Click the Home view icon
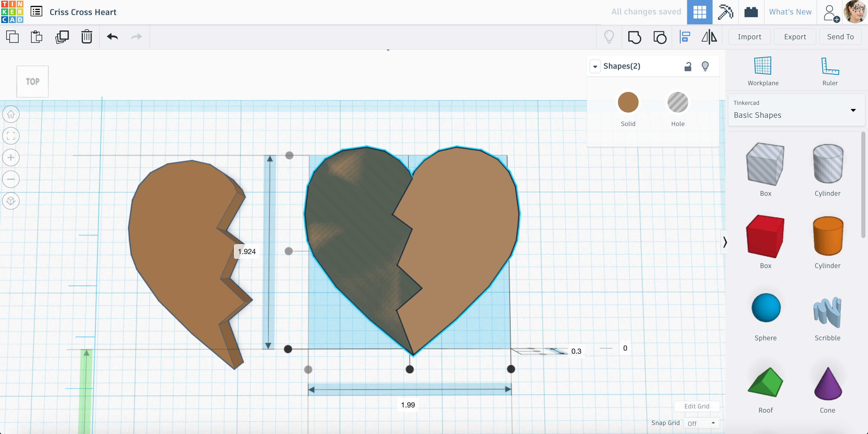The image size is (868, 434). click(x=11, y=114)
